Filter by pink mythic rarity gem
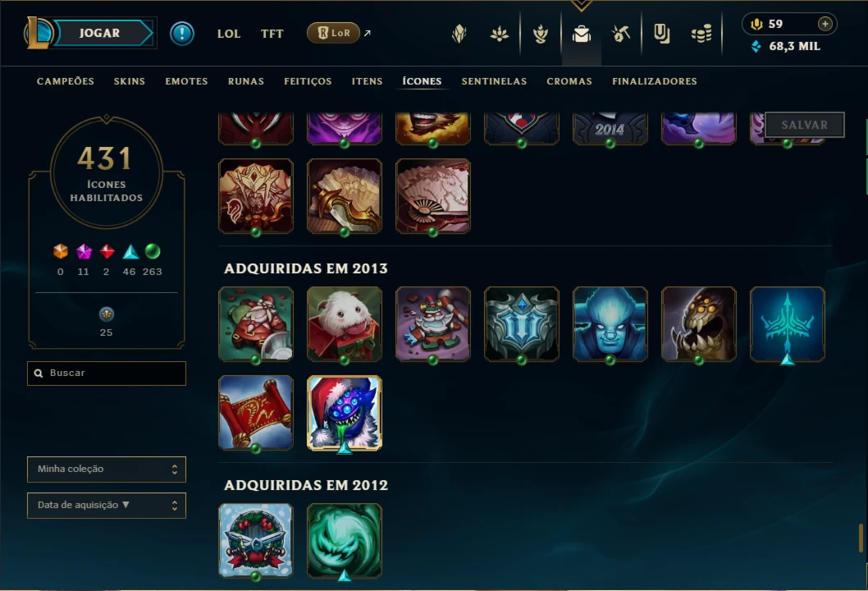 [84, 251]
